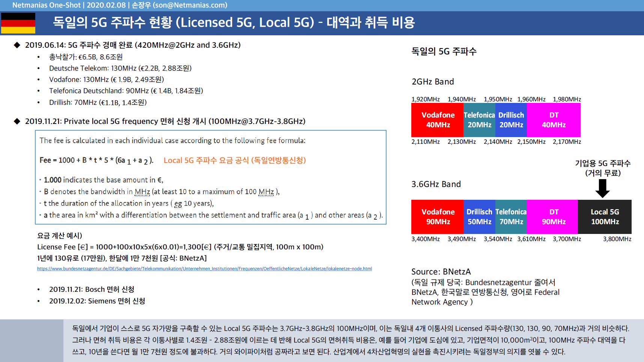644x362 pixels.
Task: Select the Telefonica 20MHz teal block
Action: (x=479, y=120)
